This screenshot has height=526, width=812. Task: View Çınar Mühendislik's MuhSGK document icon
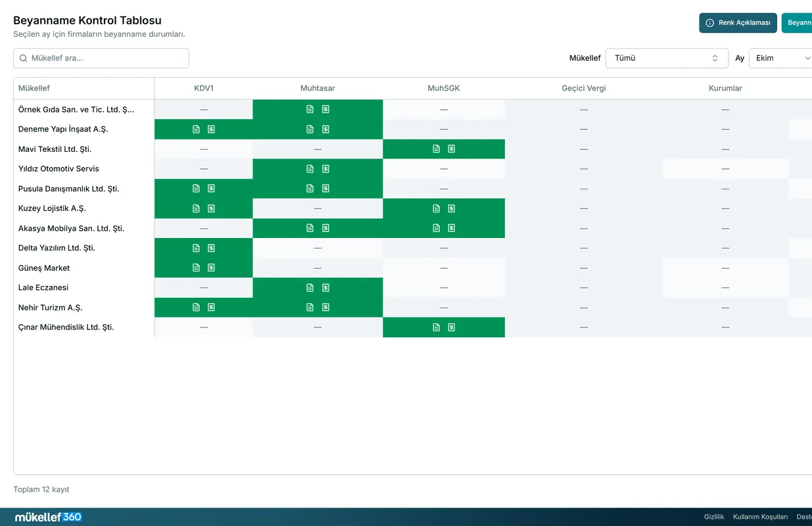pyautogui.click(x=437, y=327)
